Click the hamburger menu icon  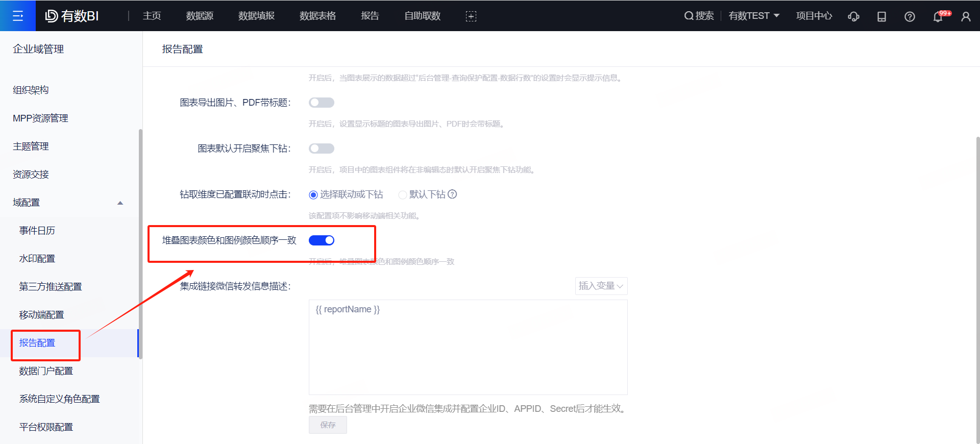click(18, 16)
